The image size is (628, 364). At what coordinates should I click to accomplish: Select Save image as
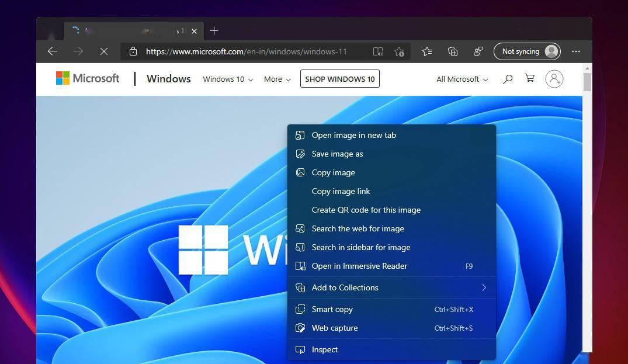391,154
